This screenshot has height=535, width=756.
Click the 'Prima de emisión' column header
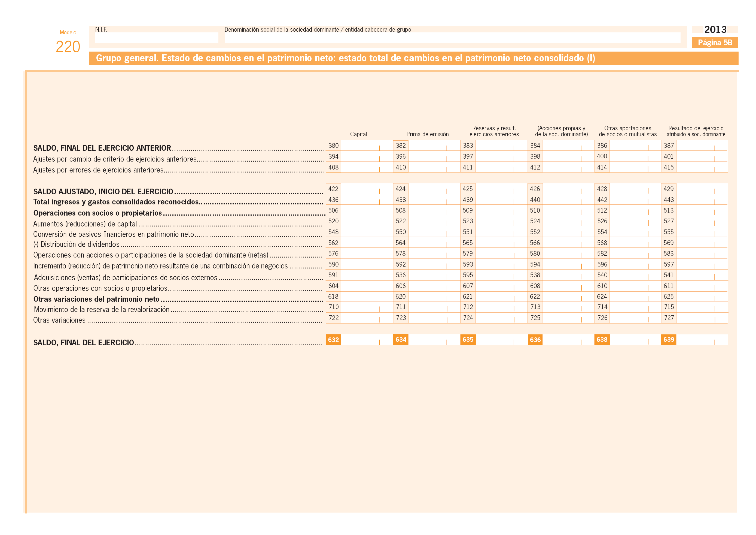(x=427, y=134)
